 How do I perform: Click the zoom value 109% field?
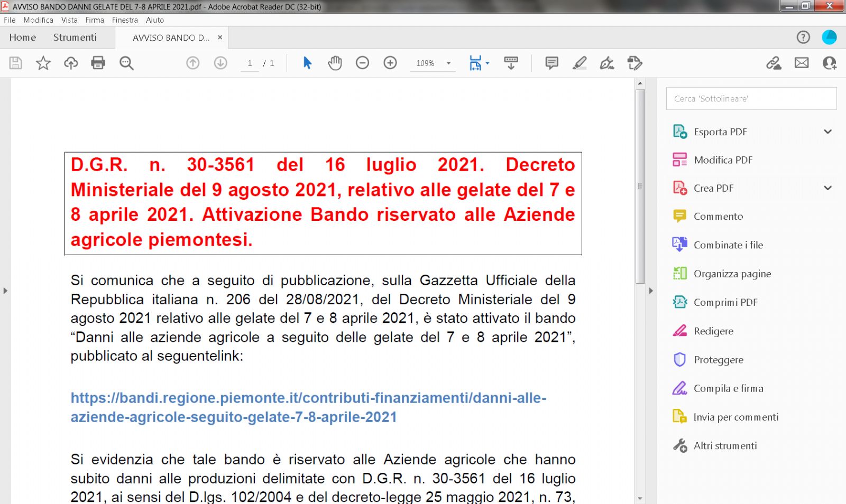pyautogui.click(x=426, y=63)
